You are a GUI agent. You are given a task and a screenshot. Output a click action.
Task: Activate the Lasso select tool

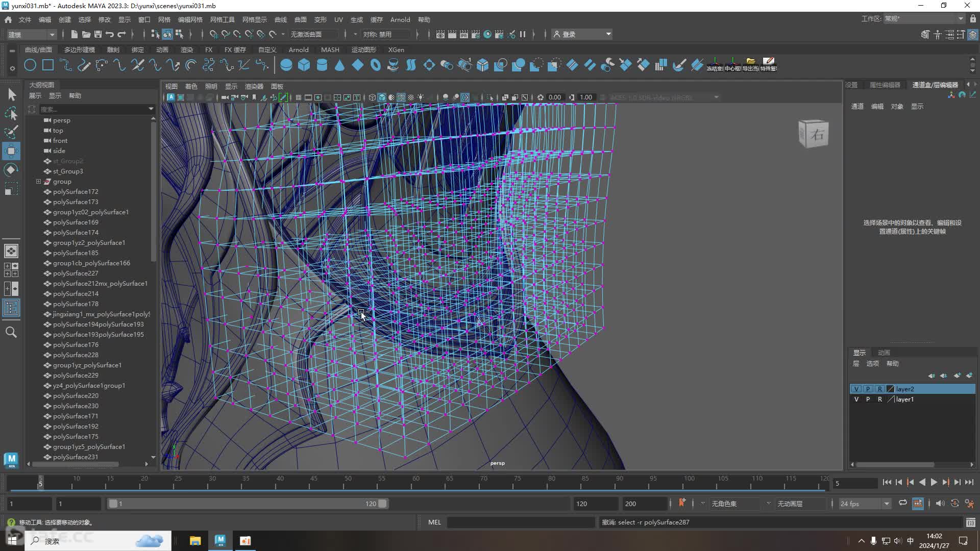point(11,113)
